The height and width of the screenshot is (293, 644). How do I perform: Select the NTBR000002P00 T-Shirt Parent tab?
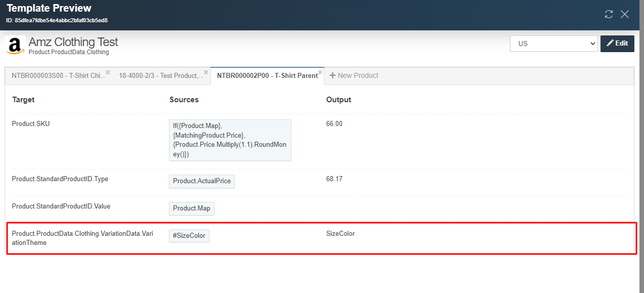click(x=267, y=76)
